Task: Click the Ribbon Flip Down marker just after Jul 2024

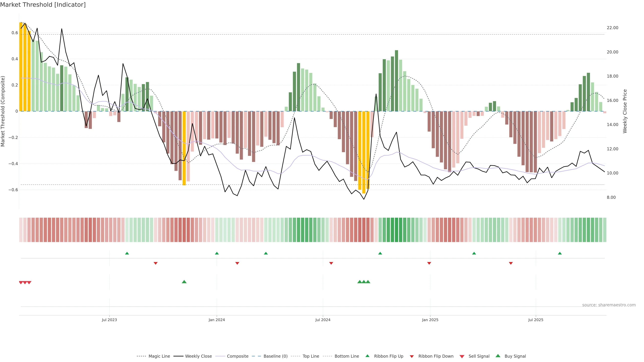Action: click(331, 263)
